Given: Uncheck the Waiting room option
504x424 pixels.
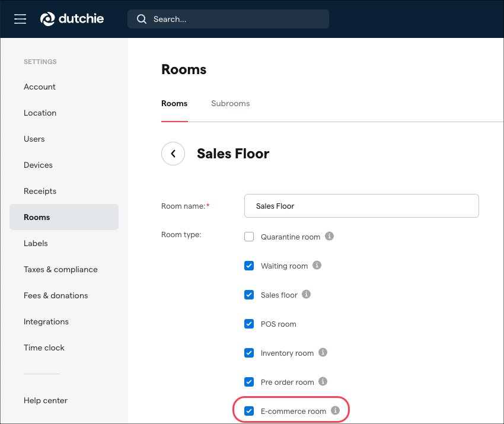Looking at the screenshot, I should (x=249, y=265).
